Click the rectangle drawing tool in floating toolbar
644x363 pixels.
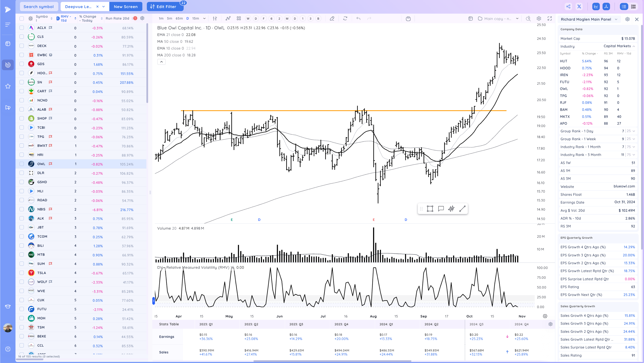[x=430, y=209]
